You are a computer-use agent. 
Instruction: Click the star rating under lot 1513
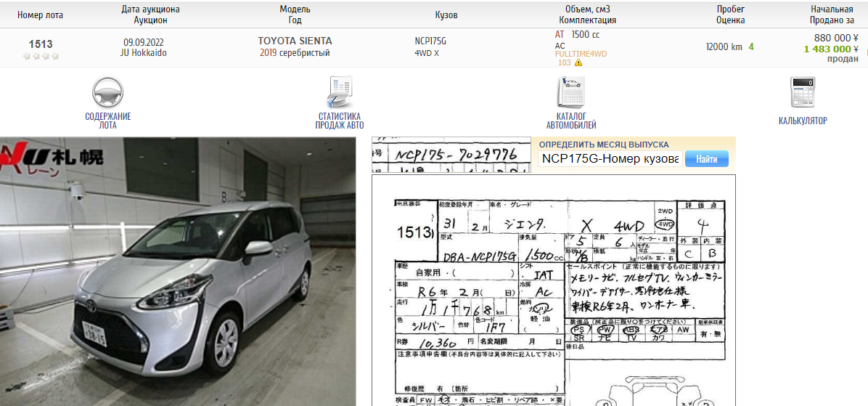[x=41, y=57]
